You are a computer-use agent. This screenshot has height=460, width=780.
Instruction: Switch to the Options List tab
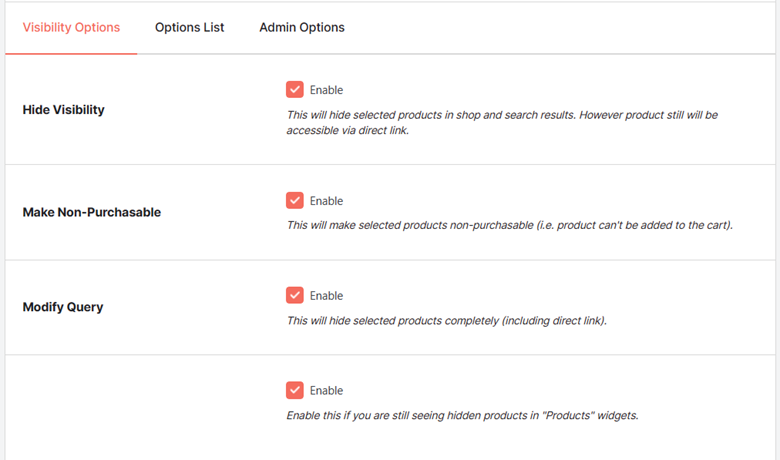(189, 27)
